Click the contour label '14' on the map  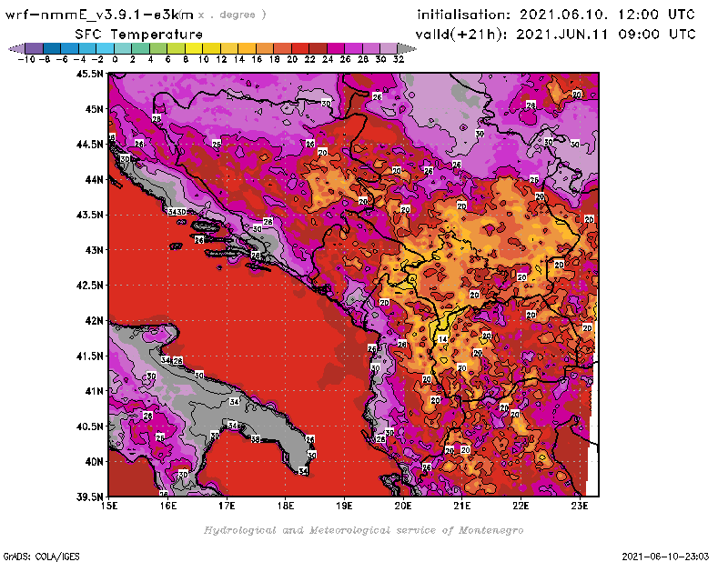(443, 339)
